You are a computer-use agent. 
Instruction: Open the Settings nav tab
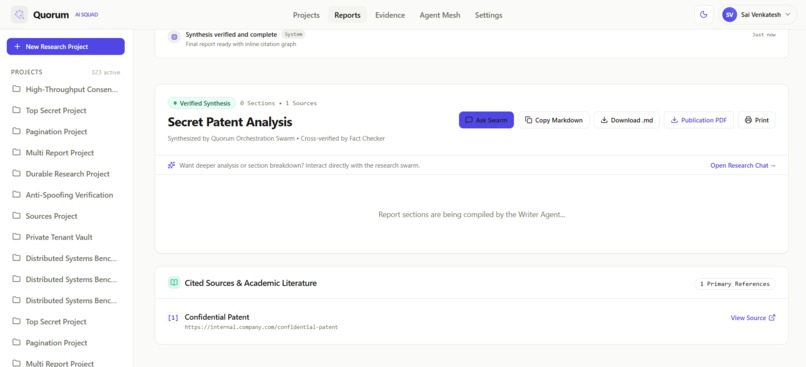point(488,15)
